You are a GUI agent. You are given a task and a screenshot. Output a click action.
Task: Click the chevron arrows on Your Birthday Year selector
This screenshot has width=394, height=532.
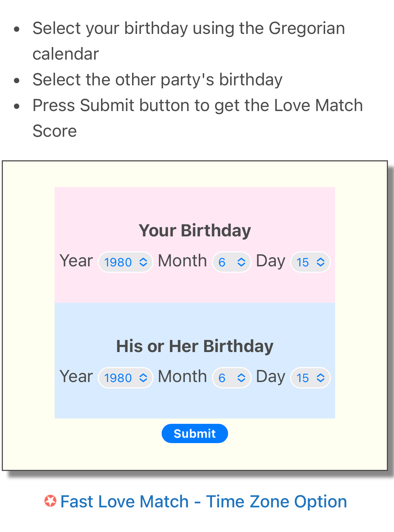point(143,262)
